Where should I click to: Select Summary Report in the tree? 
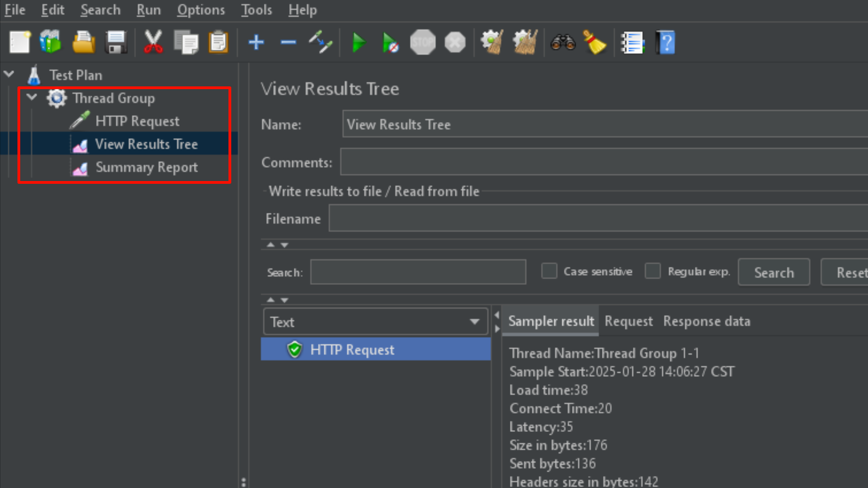(146, 167)
